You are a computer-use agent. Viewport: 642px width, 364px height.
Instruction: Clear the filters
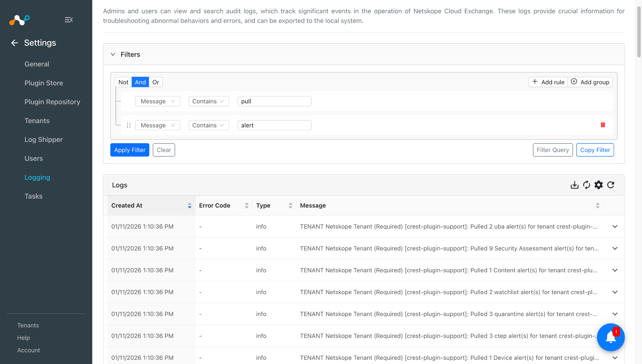point(164,150)
